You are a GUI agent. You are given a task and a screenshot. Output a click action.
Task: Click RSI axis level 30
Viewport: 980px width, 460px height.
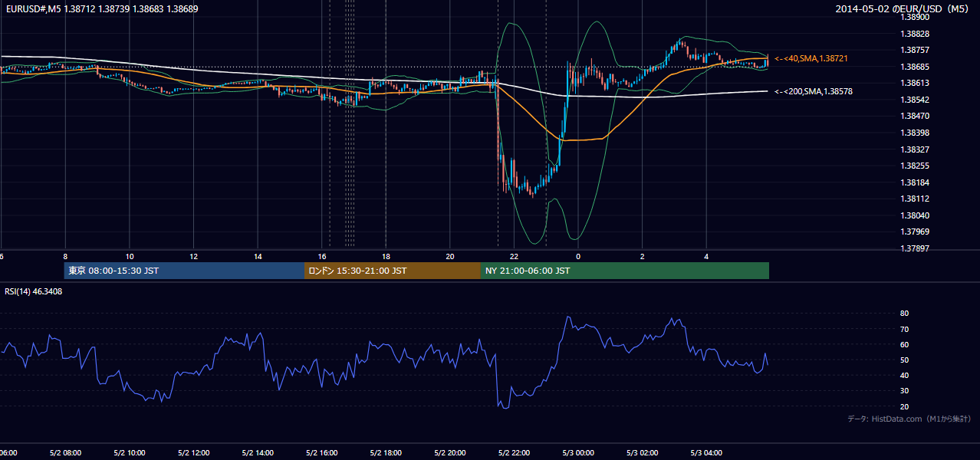904,391
